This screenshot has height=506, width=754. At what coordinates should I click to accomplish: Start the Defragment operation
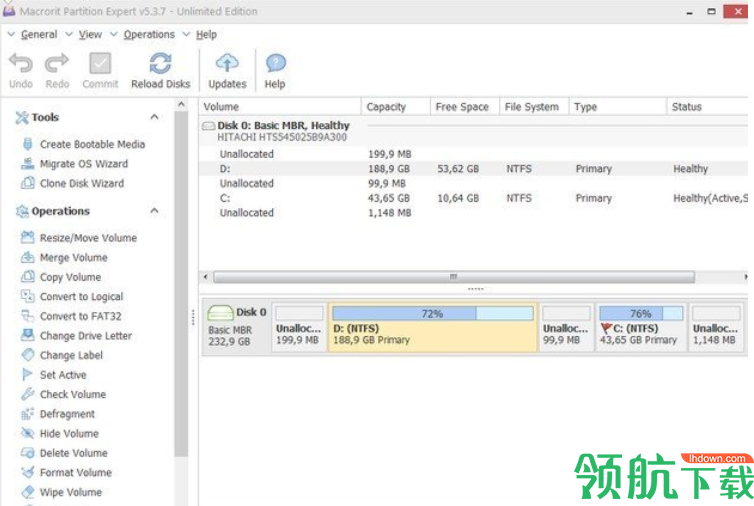point(58,414)
